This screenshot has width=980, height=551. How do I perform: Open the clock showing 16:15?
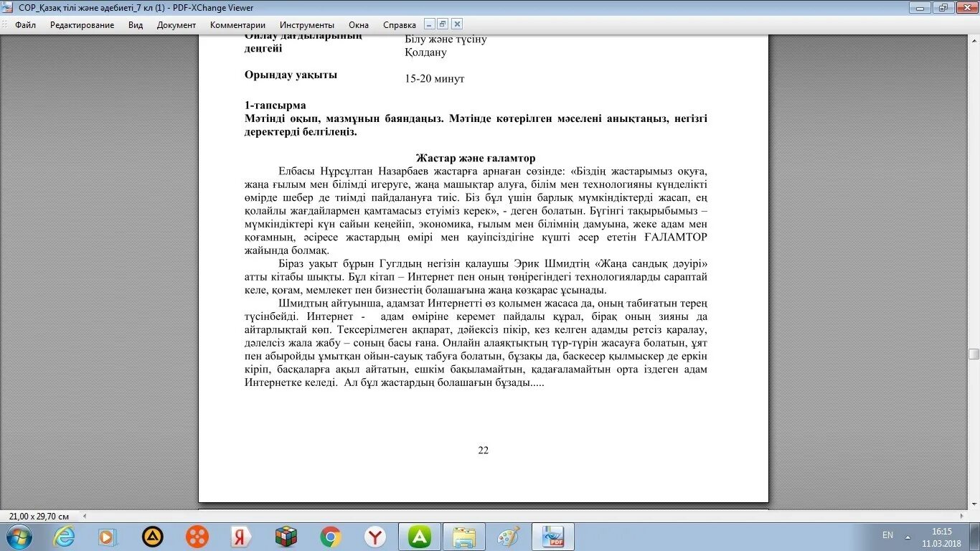point(941,537)
